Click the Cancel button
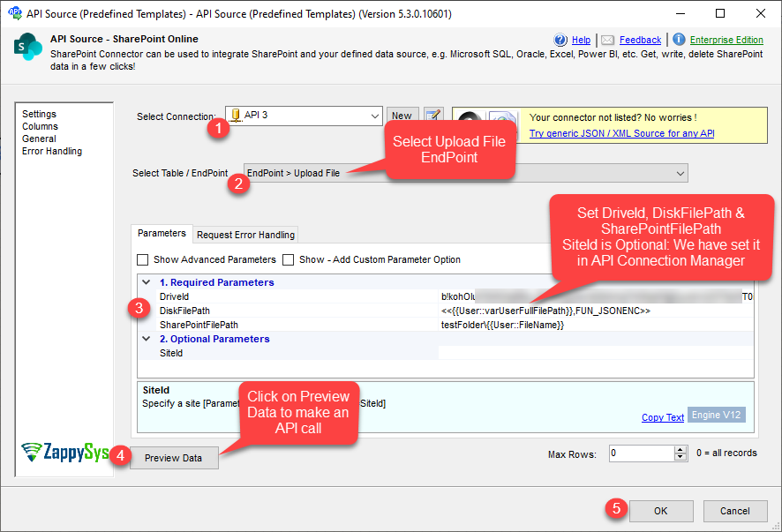The height and width of the screenshot is (532, 782). point(735,511)
